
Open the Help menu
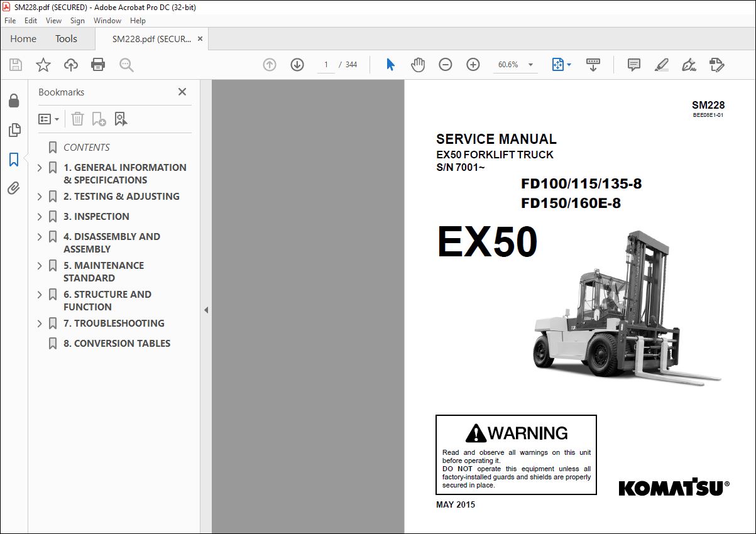coord(138,21)
